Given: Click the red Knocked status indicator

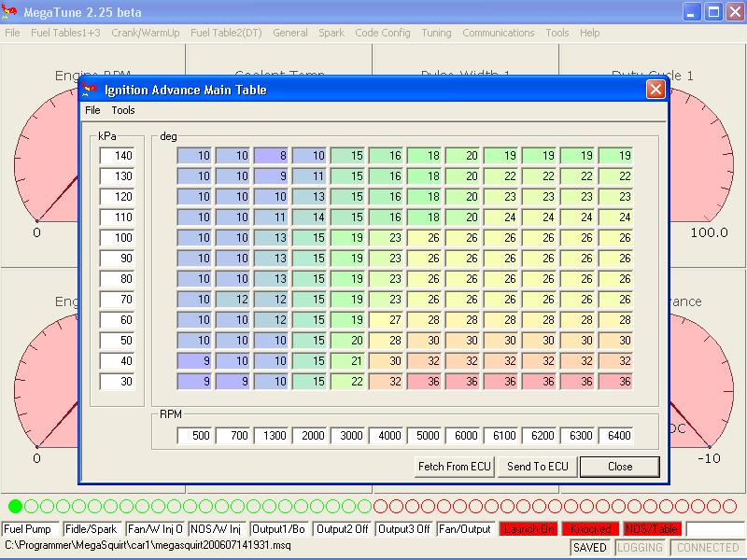Looking at the screenshot, I should tap(591, 529).
